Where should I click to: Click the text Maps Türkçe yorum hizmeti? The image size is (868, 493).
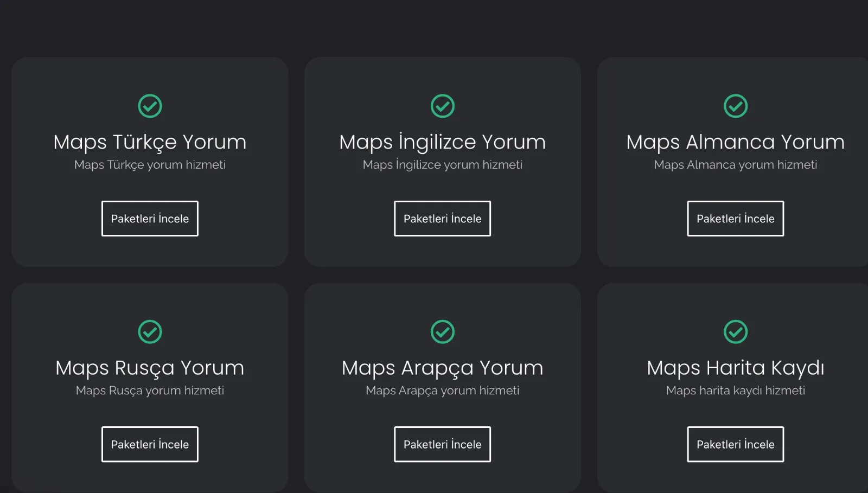click(150, 165)
